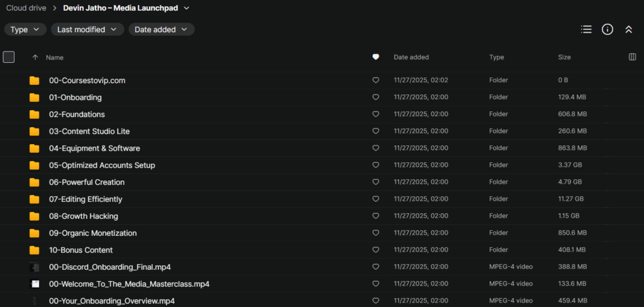Click the collapse double-chevron icon

pyautogui.click(x=628, y=30)
